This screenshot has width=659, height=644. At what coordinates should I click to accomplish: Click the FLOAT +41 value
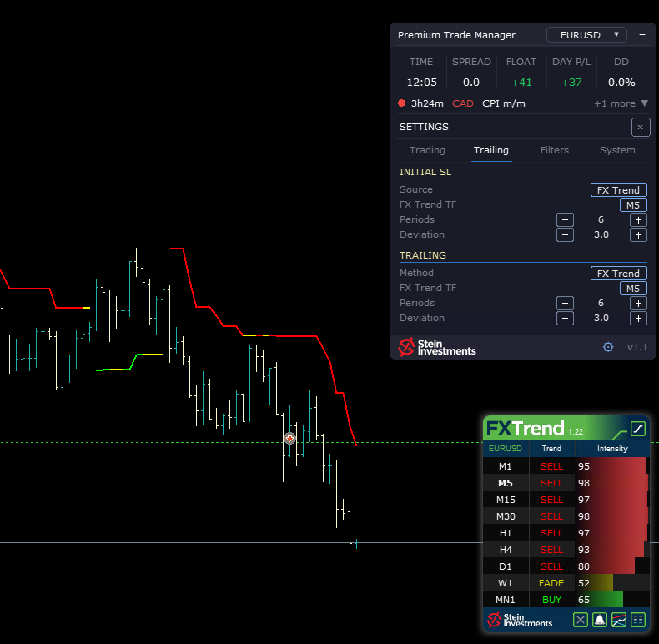pyautogui.click(x=521, y=83)
